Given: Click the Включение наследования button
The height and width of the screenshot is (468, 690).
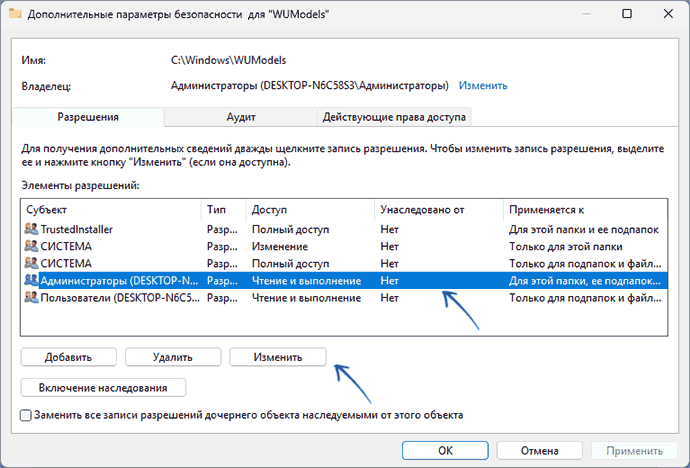Looking at the screenshot, I should pyautogui.click(x=103, y=387).
